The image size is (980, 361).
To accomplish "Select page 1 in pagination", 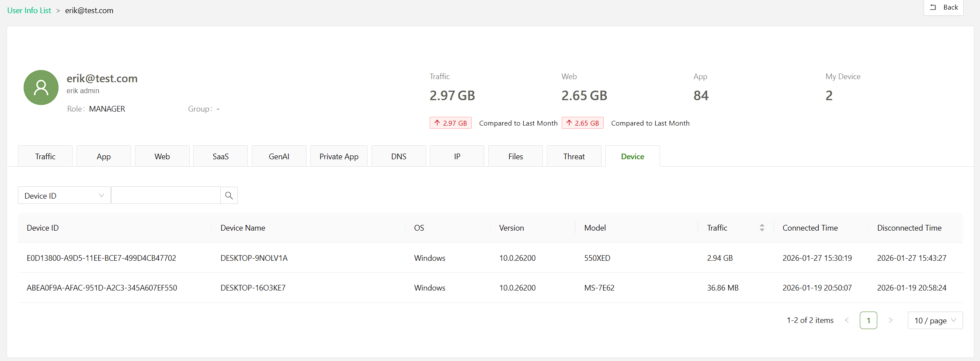I will pyautogui.click(x=868, y=320).
